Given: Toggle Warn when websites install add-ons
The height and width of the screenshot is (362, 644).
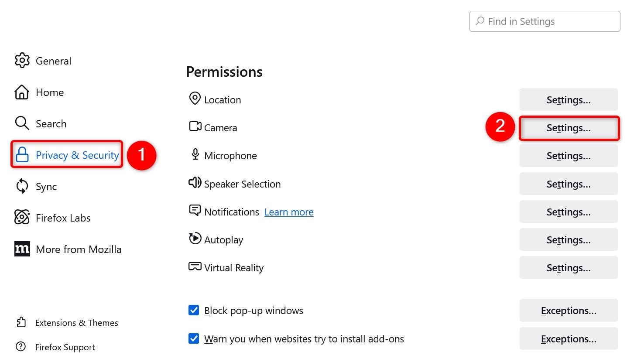Looking at the screenshot, I should click(x=194, y=338).
